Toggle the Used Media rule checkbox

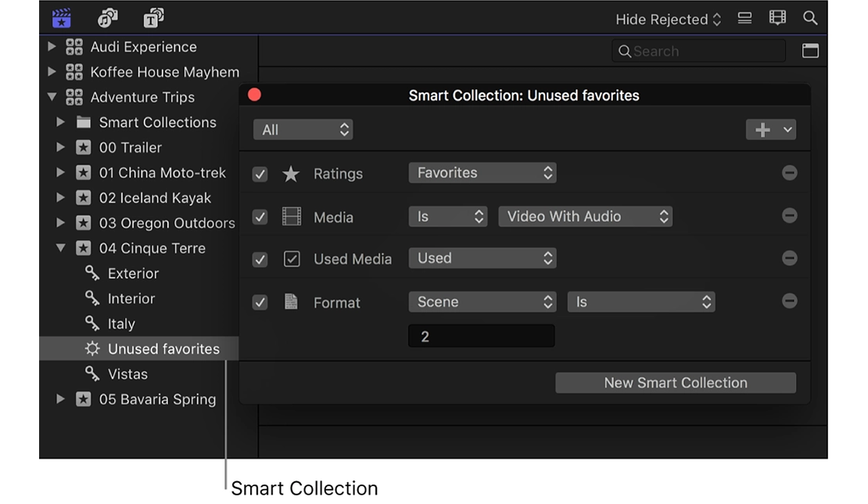coord(260,259)
